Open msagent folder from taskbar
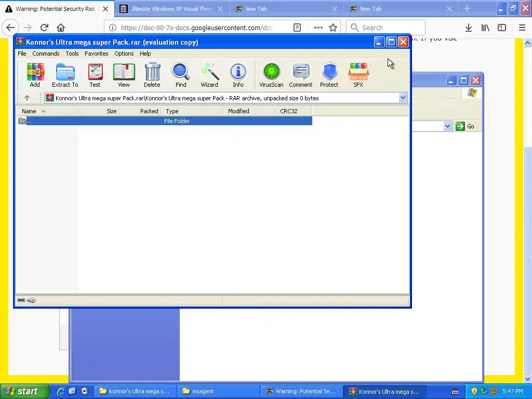Viewport: 532px width, 399px height. 219,392
